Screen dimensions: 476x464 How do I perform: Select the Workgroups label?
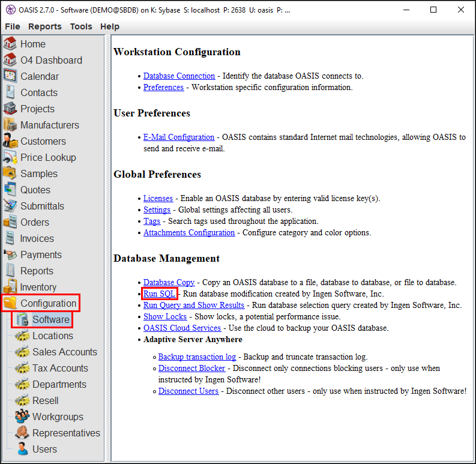(58, 417)
